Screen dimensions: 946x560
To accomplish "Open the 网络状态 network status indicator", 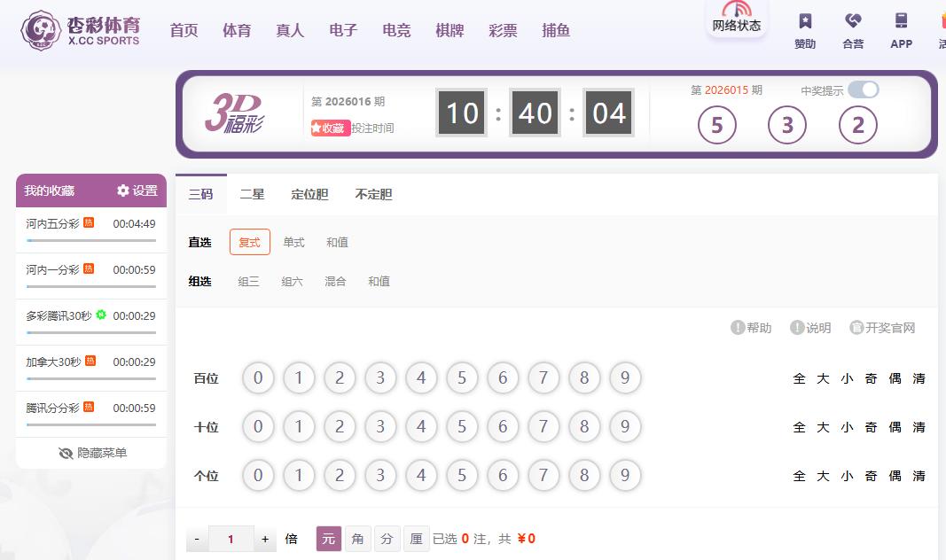I will (x=736, y=17).
